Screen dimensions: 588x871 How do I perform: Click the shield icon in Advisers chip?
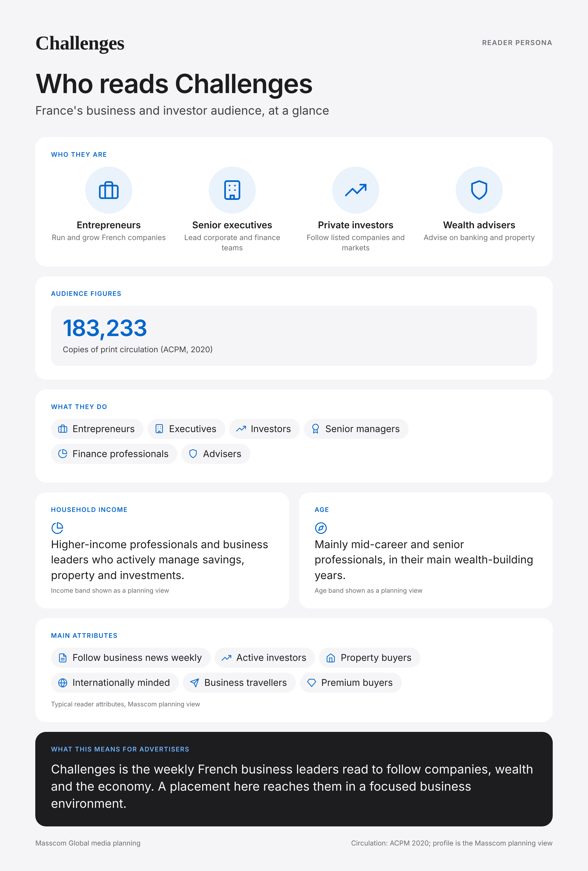[x=193, y=454]
